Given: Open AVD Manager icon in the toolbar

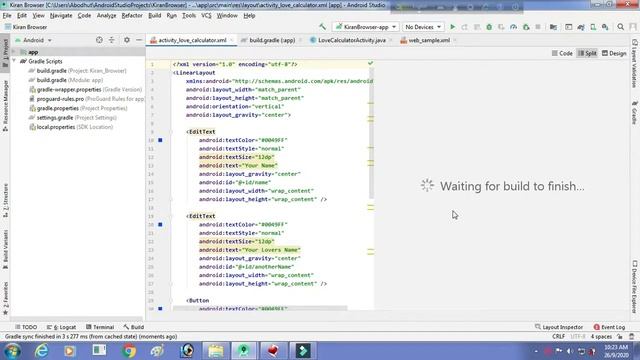Looking at the screenshot, I should click(593, 27).
